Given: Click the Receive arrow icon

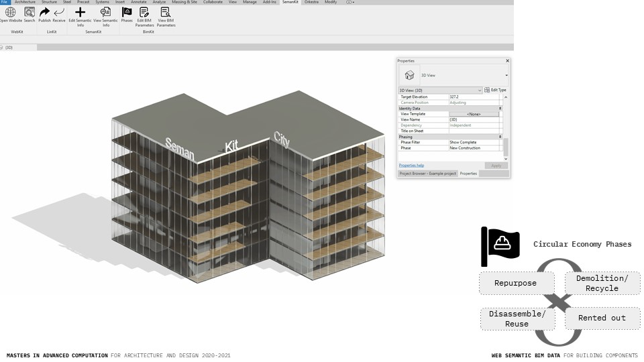Looking at the screenshot, I should (x=59, y=13).
